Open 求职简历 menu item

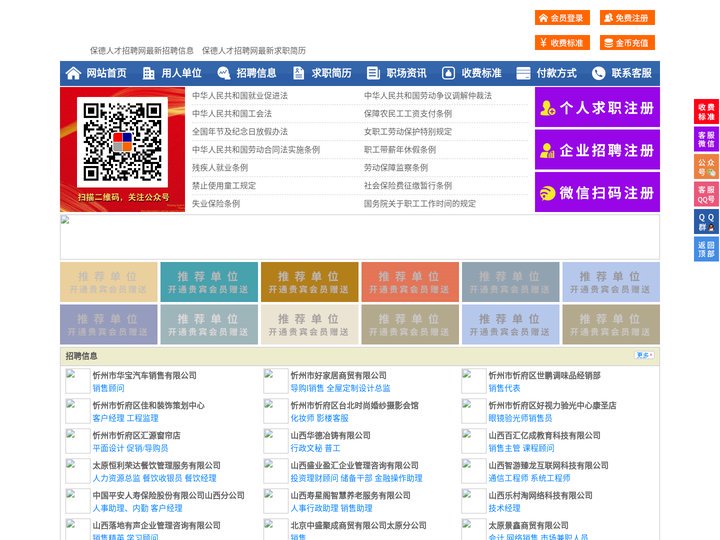coord(332,73)
